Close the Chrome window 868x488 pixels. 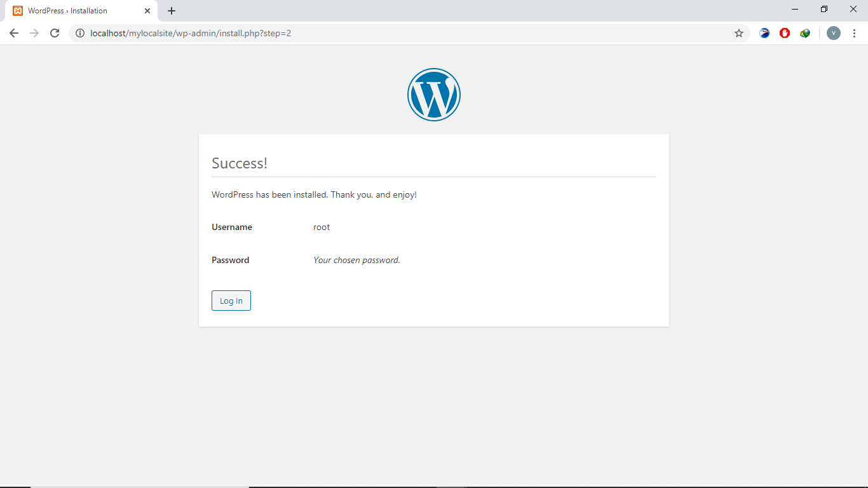[x=853, y=10]
